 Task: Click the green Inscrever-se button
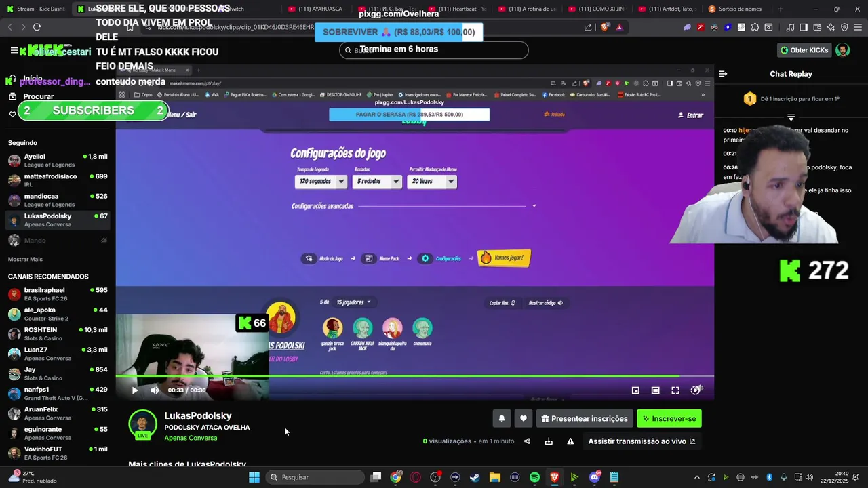click(669, 419)
